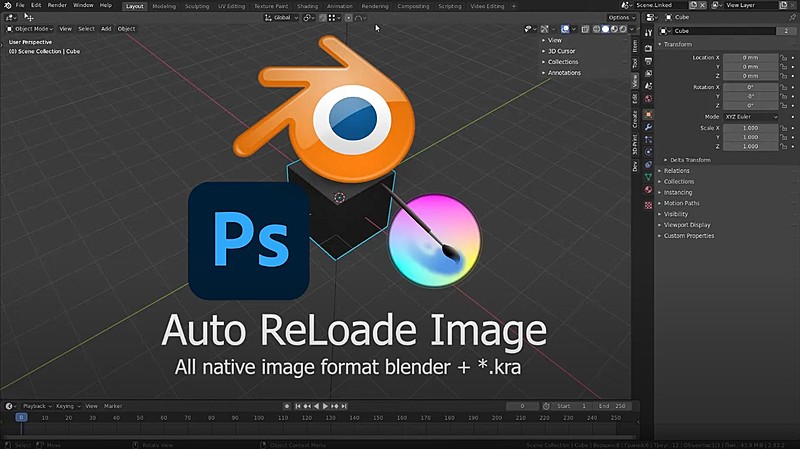This screenshot has height=449, width=800.
Task: Open the Object Data green triangle tab
Action: point(648,177)
